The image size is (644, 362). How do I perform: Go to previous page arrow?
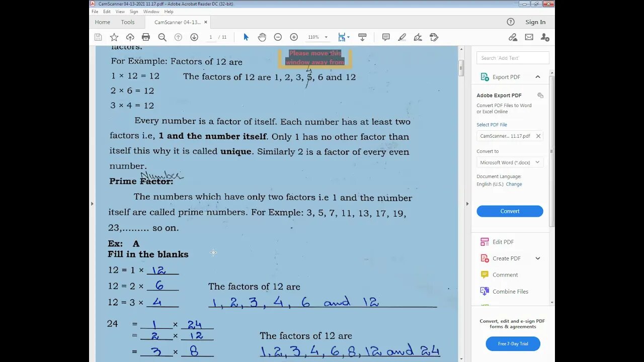178,37
